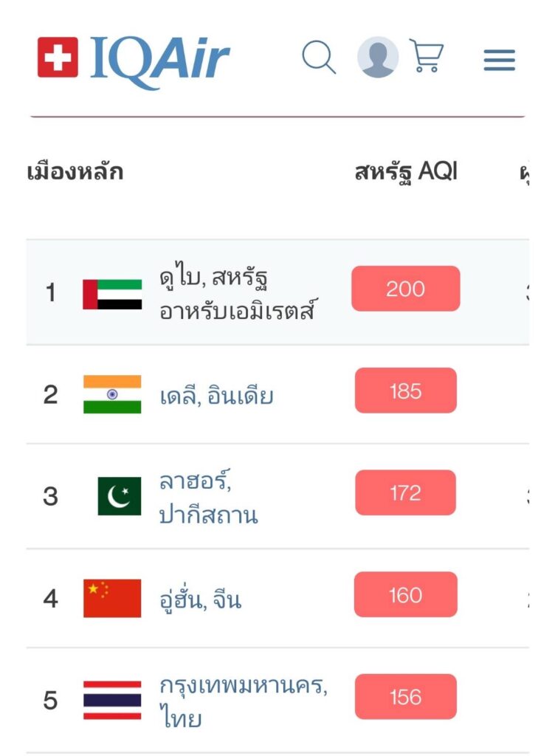Open the เดลี, อินเดีย link
Screen dimensions: 555x756
click(216, 396)
